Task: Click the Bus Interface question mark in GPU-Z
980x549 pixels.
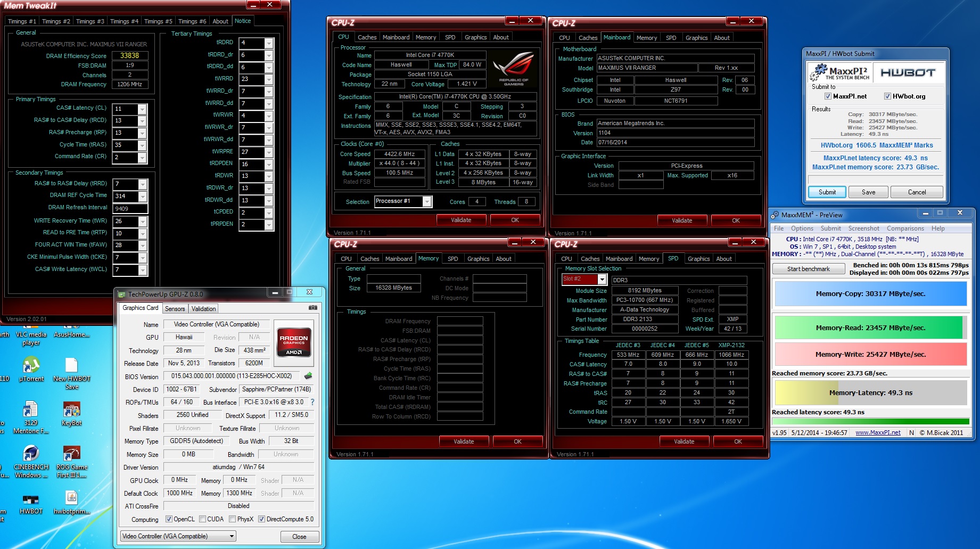Action: (312, 402)
